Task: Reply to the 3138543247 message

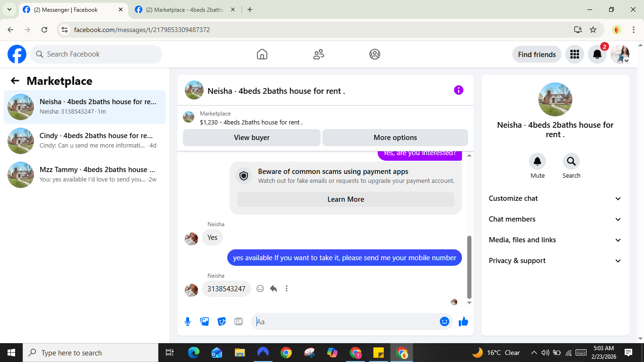Action: pyautogui.click(x=273, y=288)
